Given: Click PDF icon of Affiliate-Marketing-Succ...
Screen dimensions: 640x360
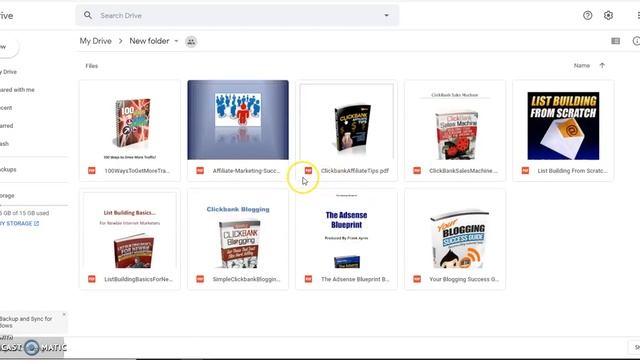Looking at the screenshot, I should (200, 171).
